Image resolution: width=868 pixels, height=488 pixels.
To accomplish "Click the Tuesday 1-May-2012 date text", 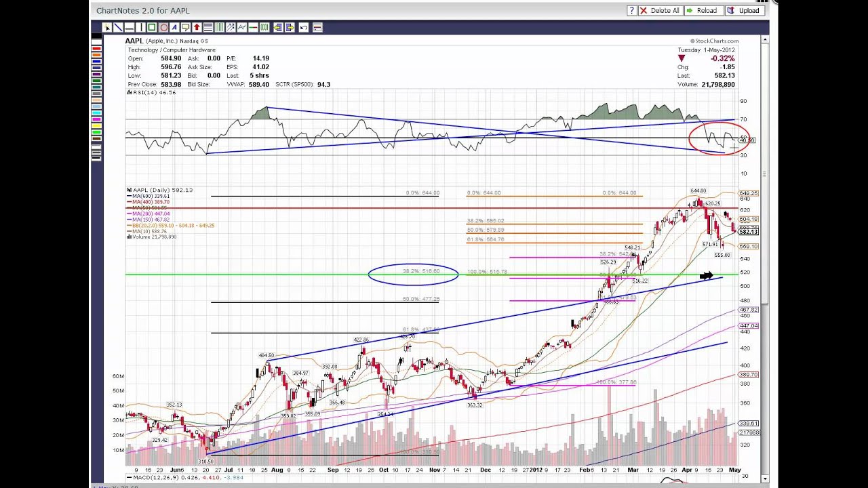I will 707,50.
